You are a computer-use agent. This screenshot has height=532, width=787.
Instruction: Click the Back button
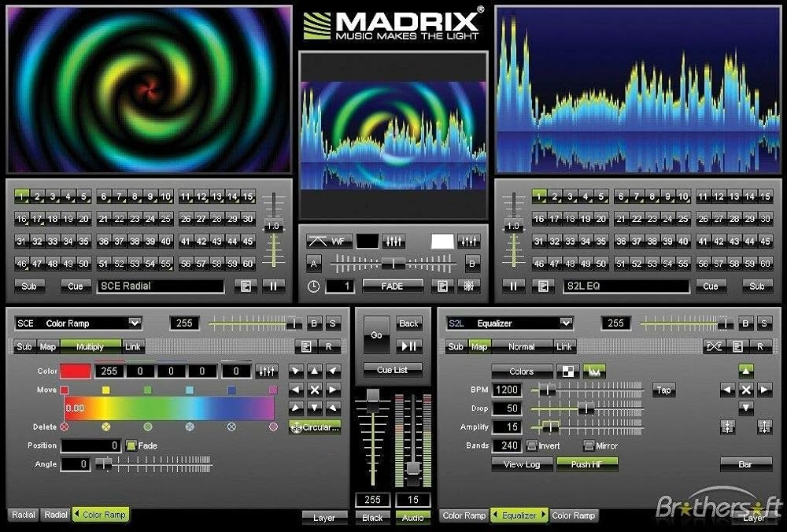409,323
